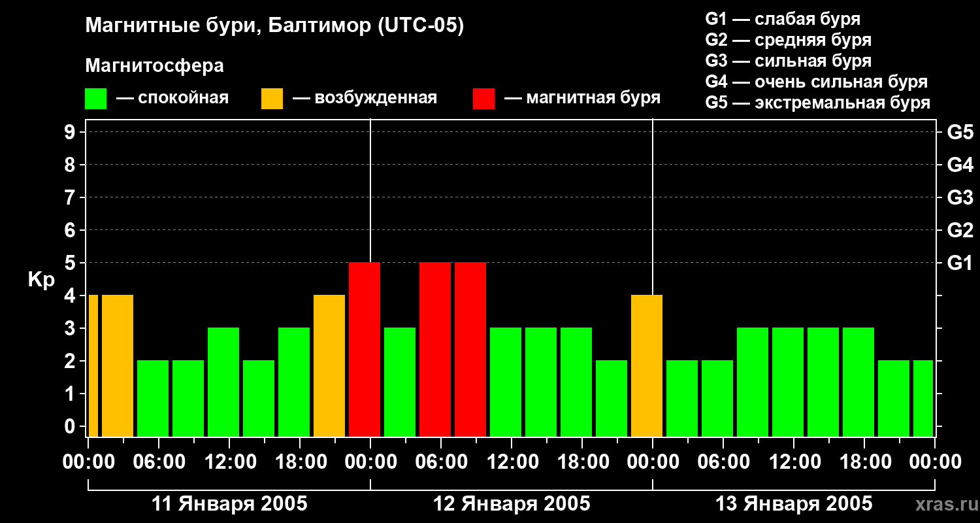Screen dimensions: 980x523
Task: Click the 'Магнитосфера' legend heading
Action: pos(154,66)
